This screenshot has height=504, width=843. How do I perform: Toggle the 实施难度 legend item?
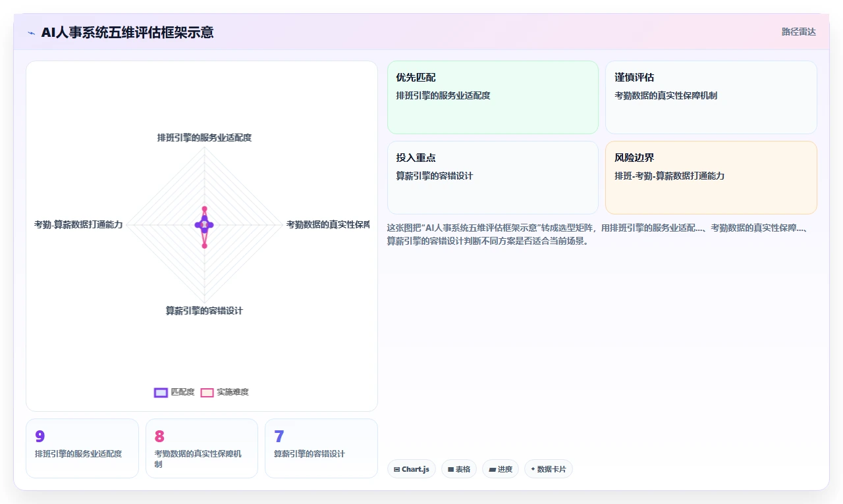225,392
